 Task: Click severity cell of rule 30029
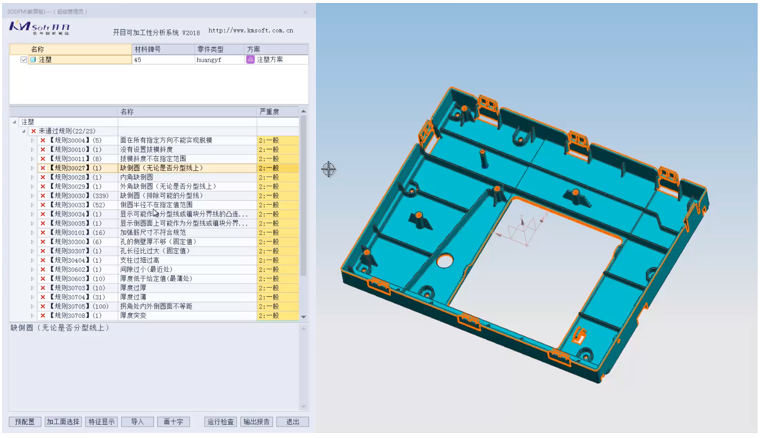click(x=277, y=186)
